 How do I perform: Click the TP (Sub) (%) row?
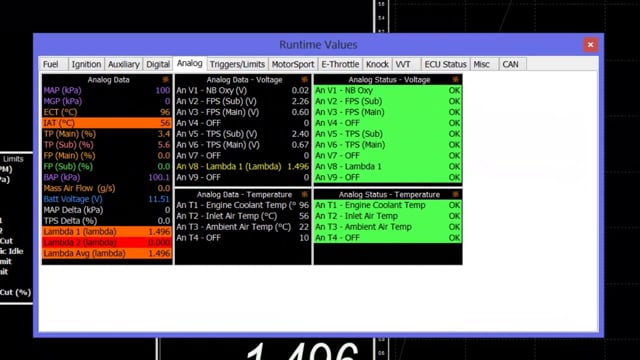click(107, 144)
